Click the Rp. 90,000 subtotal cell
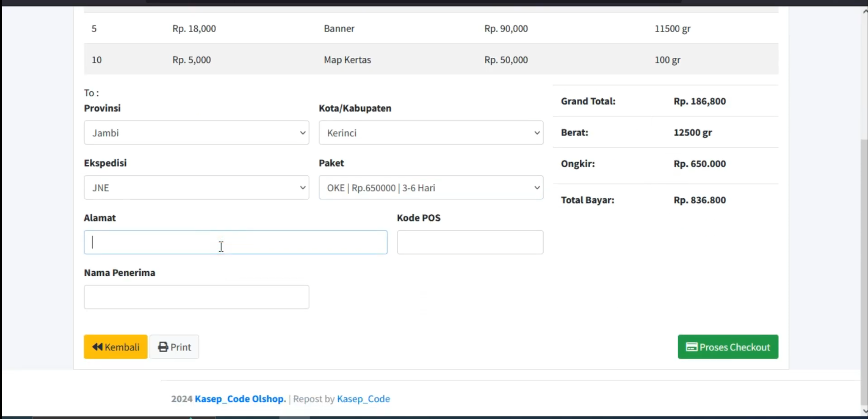868x419 pixels. point(506,28)
